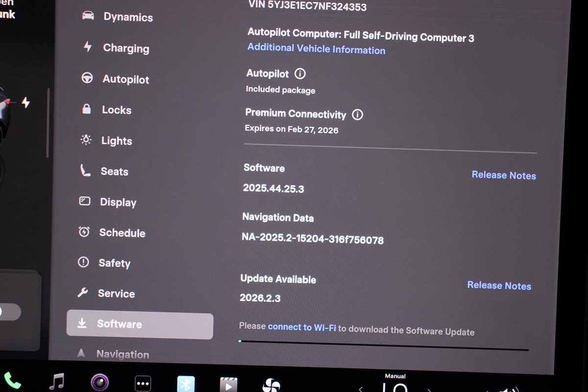Tap the Bluetooth icon
This screenshot has height=392, width=588.
[186, 384]
